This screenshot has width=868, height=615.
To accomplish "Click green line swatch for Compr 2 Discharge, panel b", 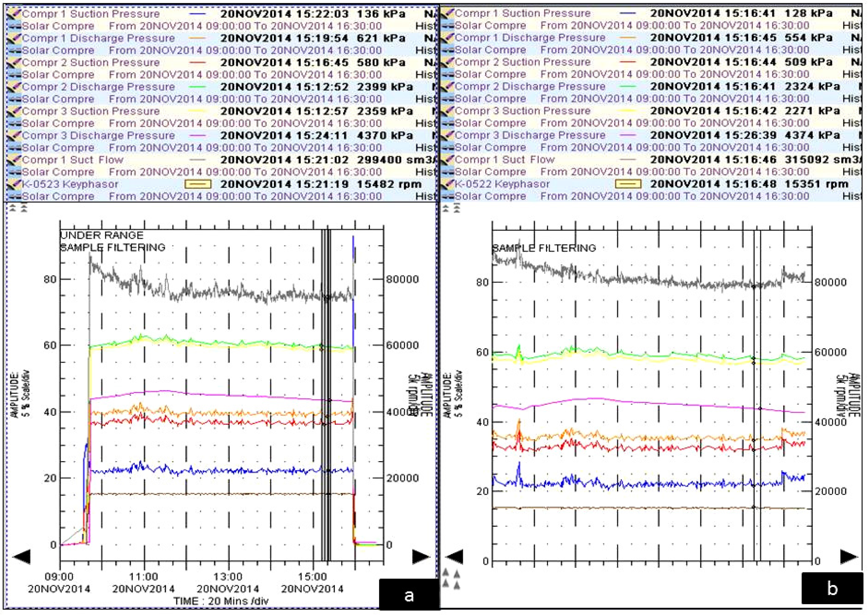I will coord(627,87).
